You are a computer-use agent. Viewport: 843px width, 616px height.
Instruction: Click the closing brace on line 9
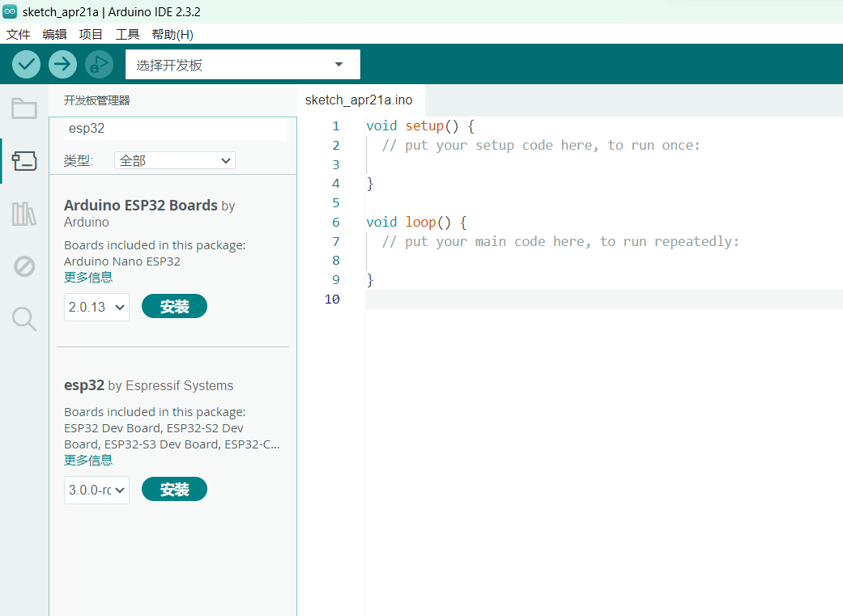pos(370,279)
